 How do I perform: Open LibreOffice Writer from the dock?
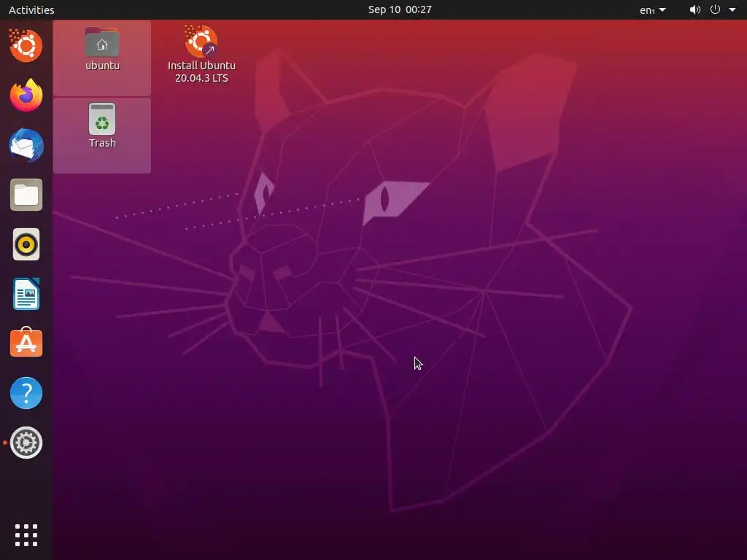coord(26,295)
